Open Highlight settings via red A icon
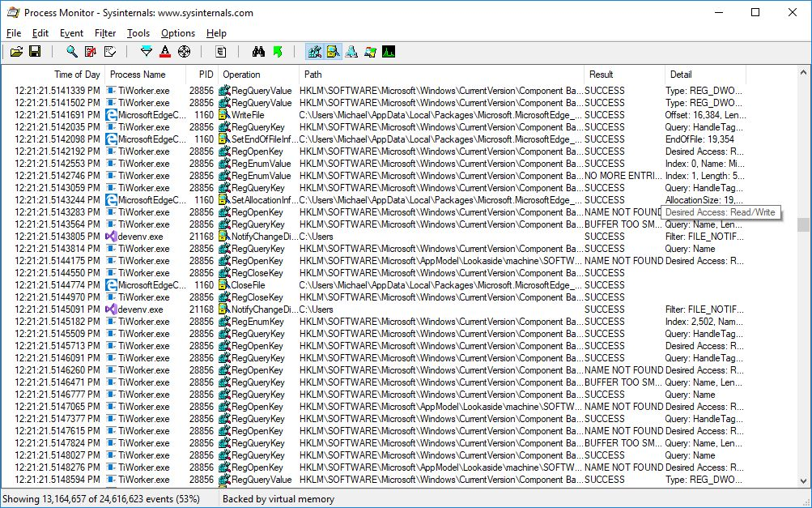Viewport: 812px width, 508px height. point(165,52)
